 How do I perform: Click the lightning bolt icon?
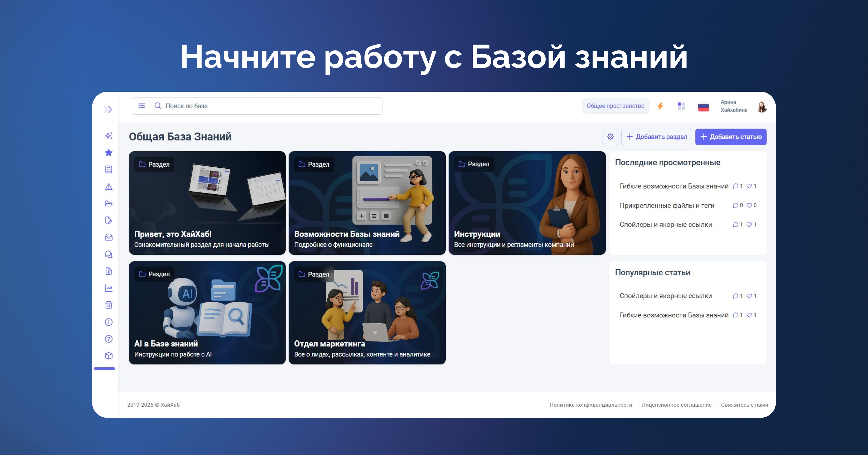tap(660, 106)
